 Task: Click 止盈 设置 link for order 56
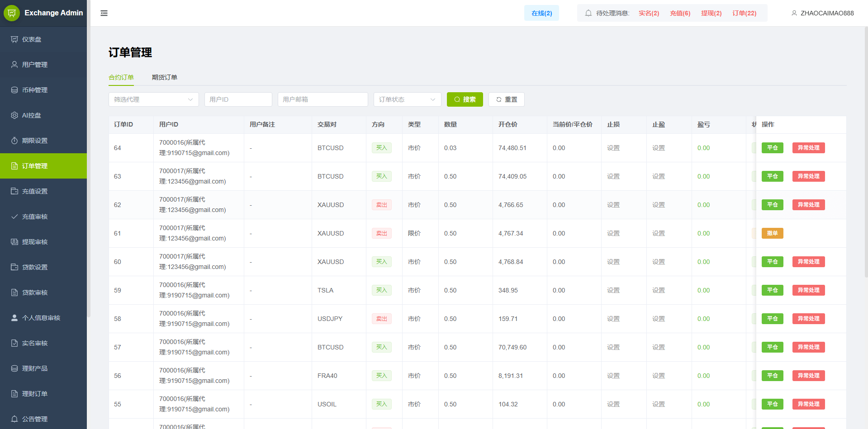pyautogui.click(x=659, y=376)
